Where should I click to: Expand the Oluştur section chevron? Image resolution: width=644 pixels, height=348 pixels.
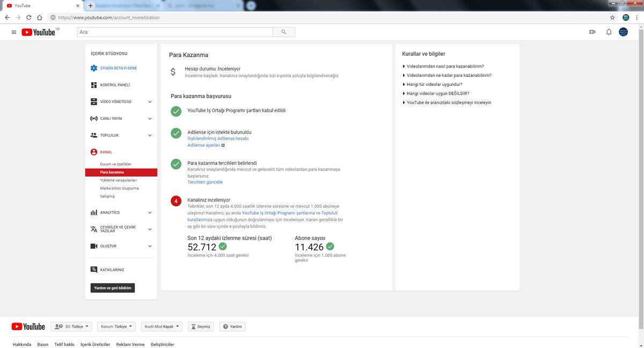[150, 246]
